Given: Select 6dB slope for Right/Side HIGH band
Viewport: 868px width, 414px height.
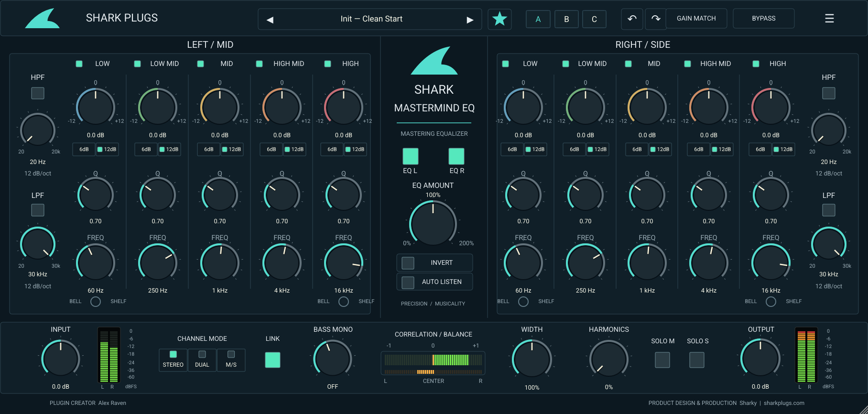Looking at the screenshot, I should tap(760, 149).
